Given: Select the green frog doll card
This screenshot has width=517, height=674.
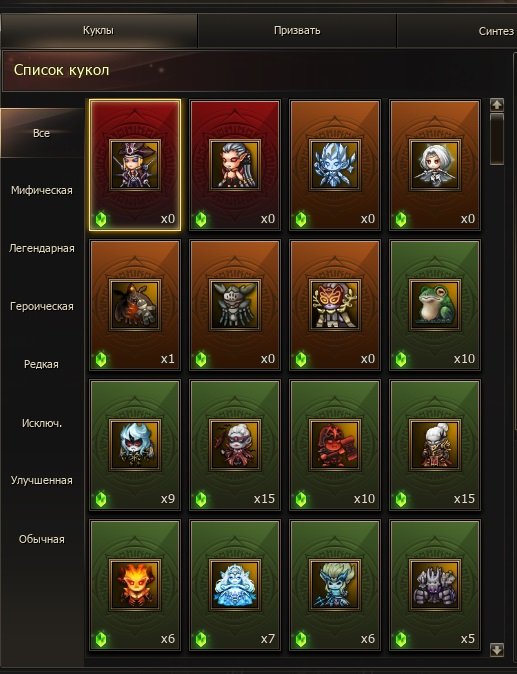Looking at the screenshot, I should pos(434,305).
